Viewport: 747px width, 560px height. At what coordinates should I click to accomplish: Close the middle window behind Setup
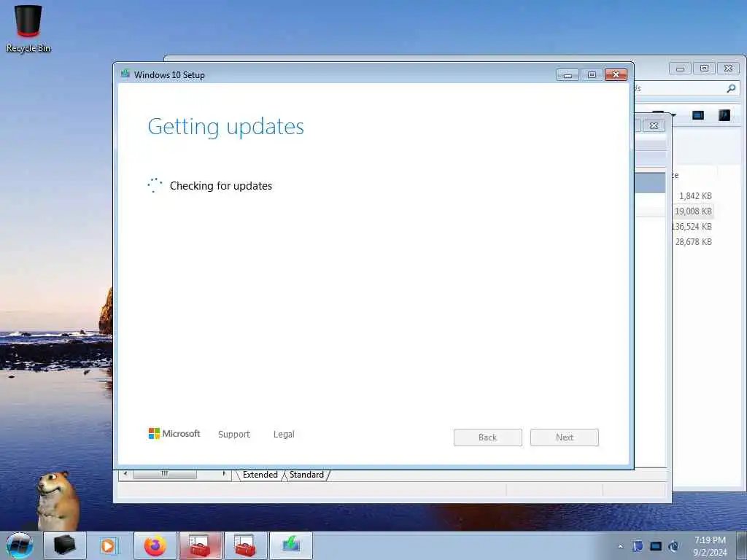tap(654, 125)
